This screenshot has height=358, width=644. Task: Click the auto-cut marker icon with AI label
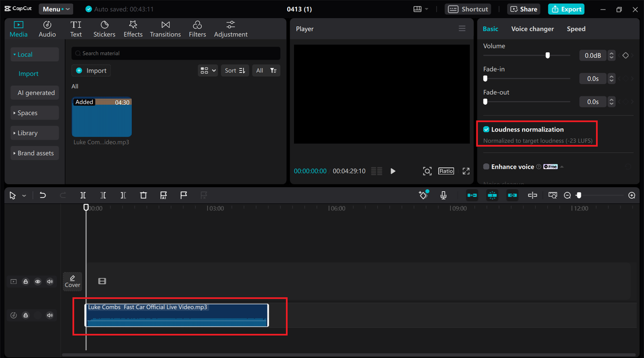pos(164,195)
